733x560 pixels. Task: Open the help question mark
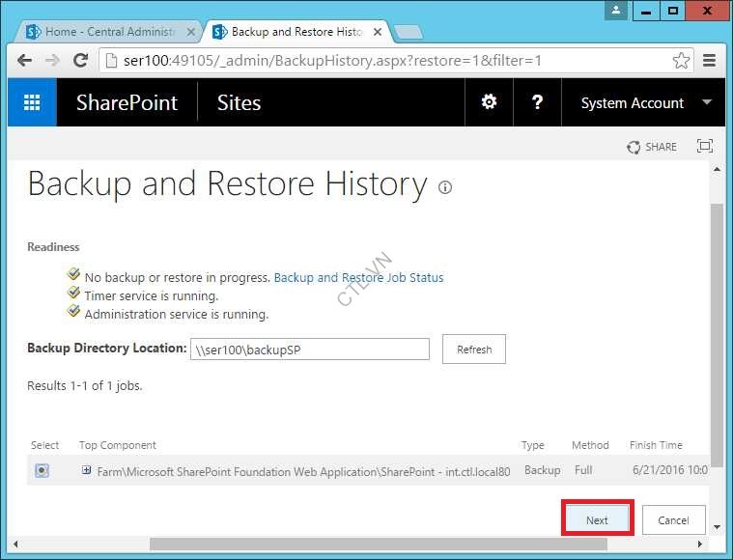coord(538,102)
